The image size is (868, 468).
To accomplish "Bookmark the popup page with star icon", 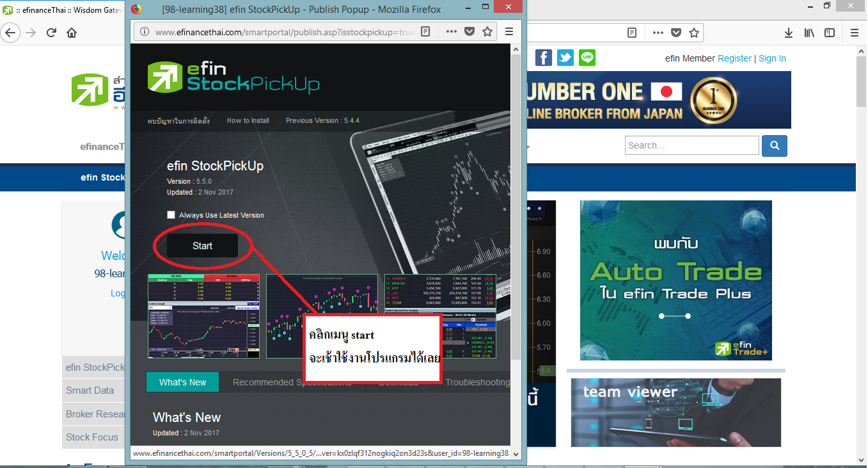I will (487, 31).
